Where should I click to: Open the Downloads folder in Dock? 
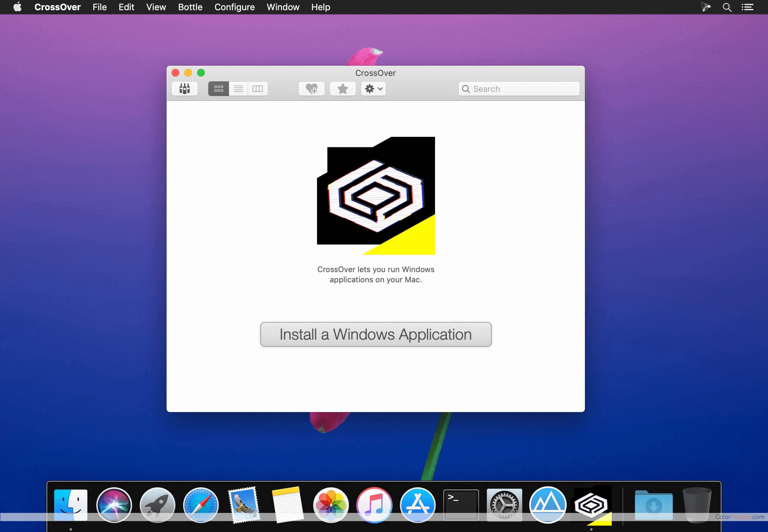653,505
